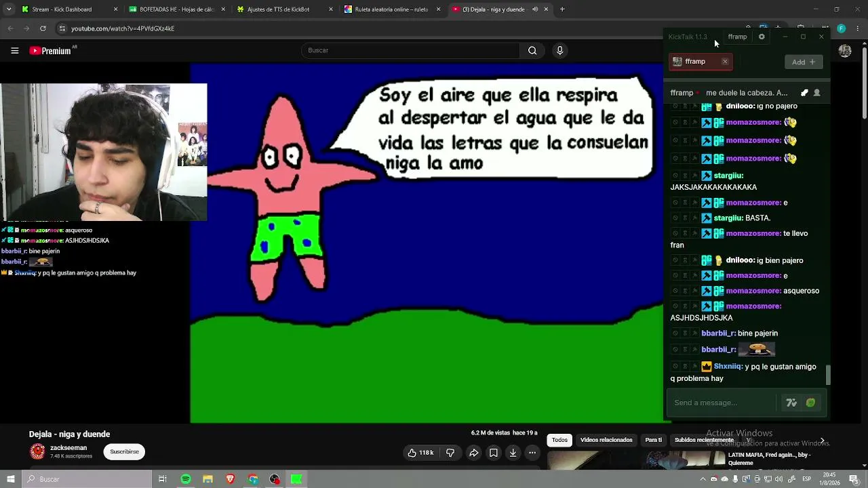
Task: Click the browser address bar URL
Action: point(123,28)
